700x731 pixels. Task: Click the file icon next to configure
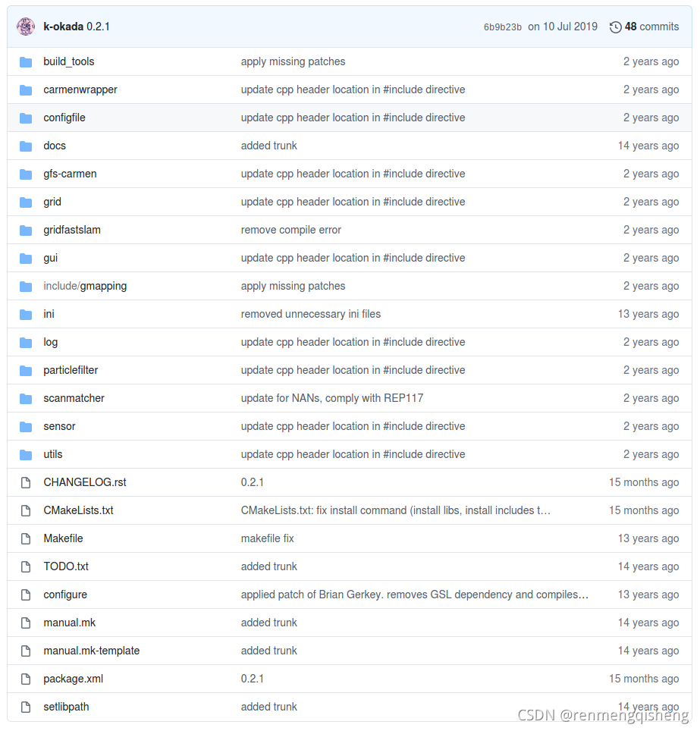25,595
